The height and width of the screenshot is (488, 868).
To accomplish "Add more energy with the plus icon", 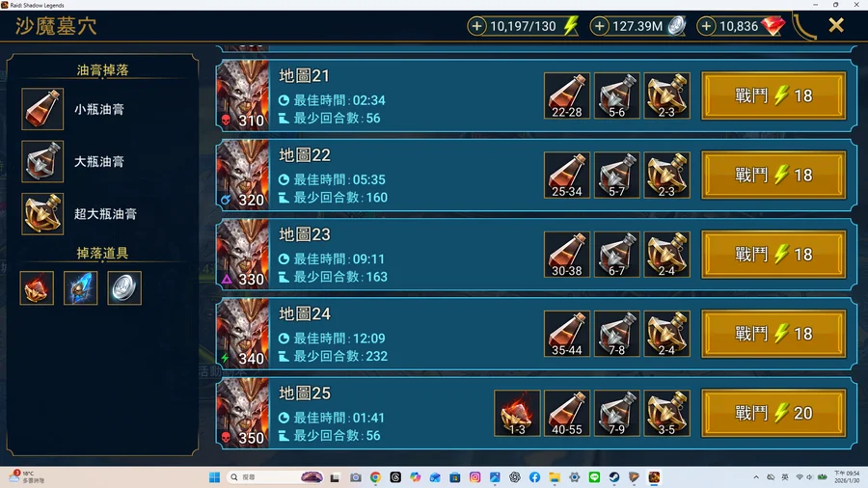I will tap(476, 26).
